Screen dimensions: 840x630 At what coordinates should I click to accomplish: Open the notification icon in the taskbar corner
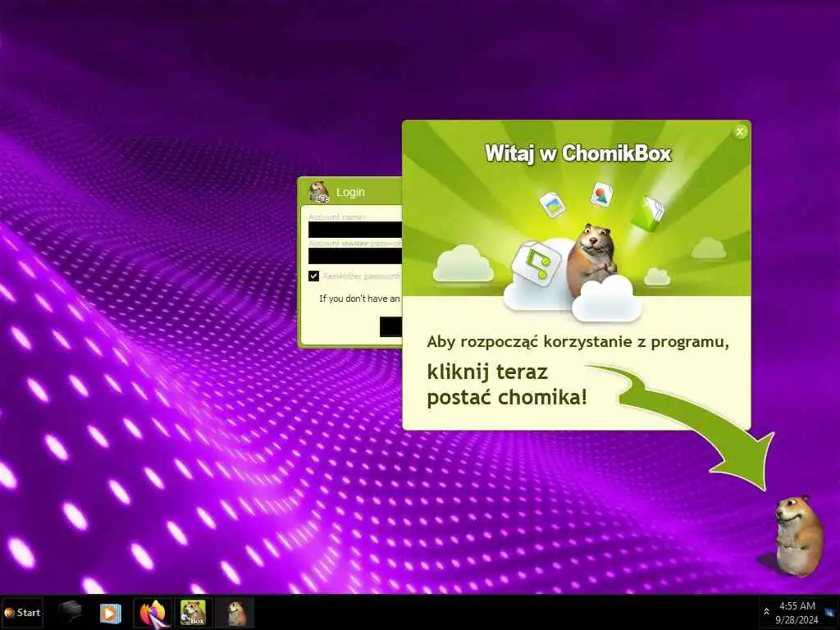click(x=831, y=612)
